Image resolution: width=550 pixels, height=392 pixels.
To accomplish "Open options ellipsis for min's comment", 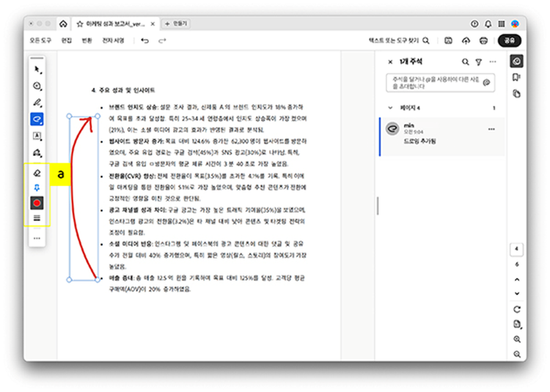I will 491,129.
